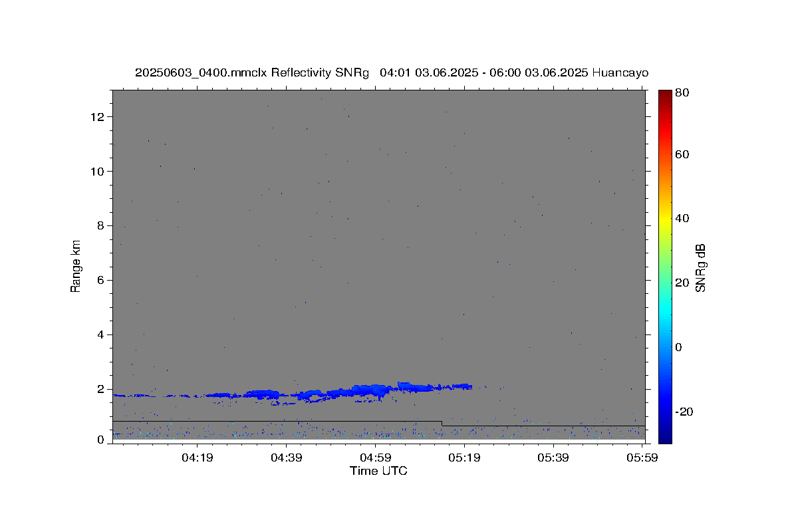Viewport: 798px width, 532px height.
Task: Click the colorbar value label 60
Action: tap(682, 154)
